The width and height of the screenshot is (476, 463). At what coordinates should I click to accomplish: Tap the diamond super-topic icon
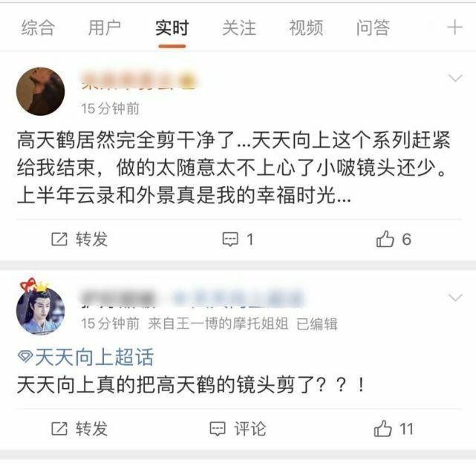(25, 356)
